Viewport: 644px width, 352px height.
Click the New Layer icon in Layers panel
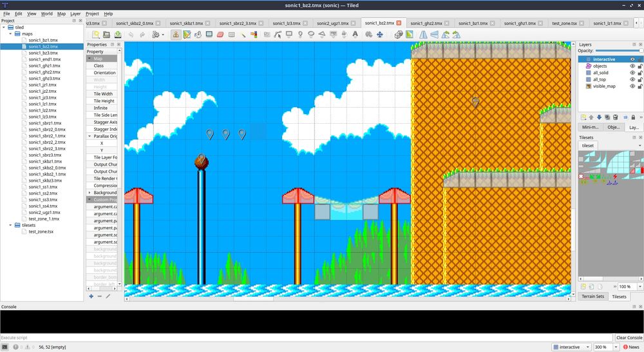pyautogui.click(x=583, y=117)
